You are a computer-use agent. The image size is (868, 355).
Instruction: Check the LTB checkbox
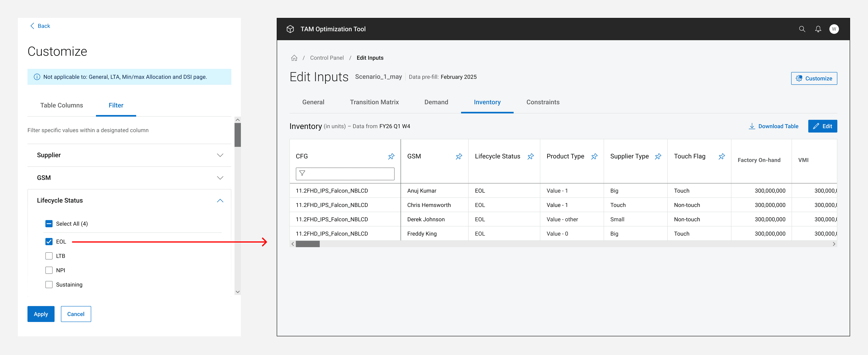point(49,256)
